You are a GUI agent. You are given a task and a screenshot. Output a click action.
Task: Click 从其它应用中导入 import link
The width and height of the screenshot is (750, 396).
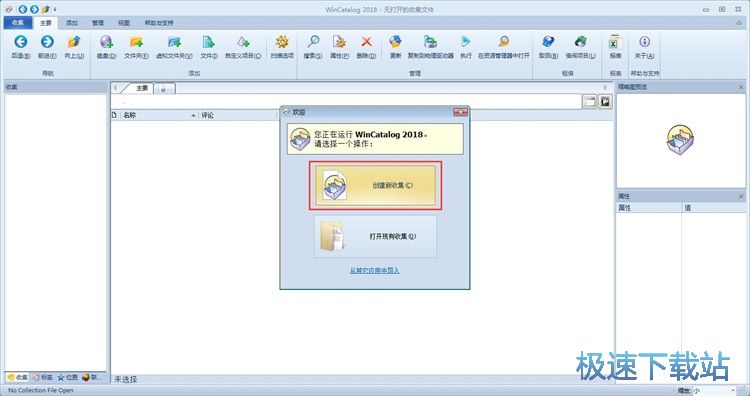pyautogui.click(x=375, y=271)
